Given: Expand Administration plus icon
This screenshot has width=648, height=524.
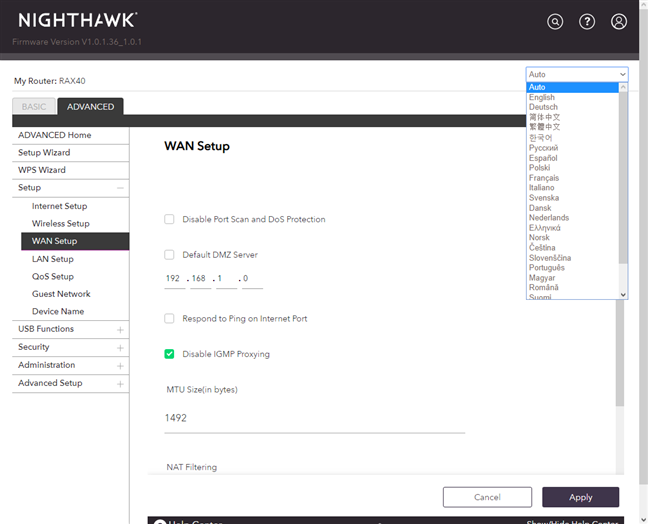Looking at the screenshot, I should click(x=120, y=366).
